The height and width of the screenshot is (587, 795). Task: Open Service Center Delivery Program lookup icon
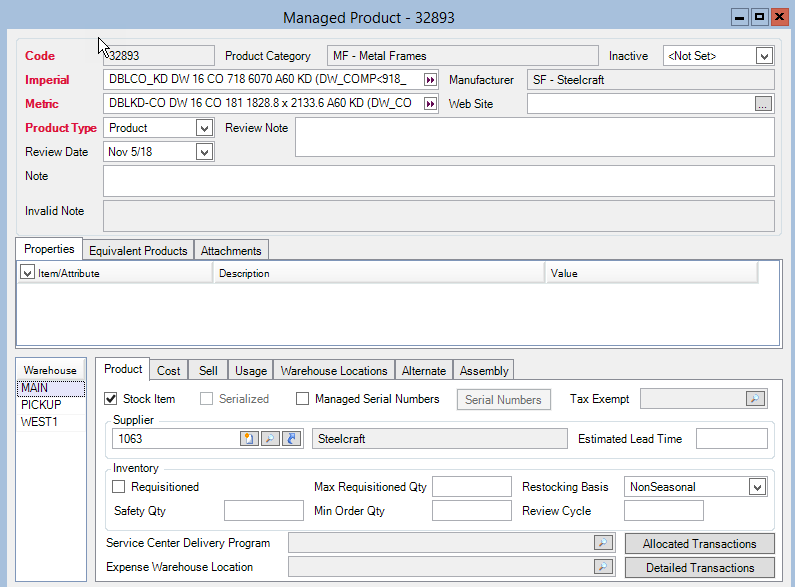[602, 543]
